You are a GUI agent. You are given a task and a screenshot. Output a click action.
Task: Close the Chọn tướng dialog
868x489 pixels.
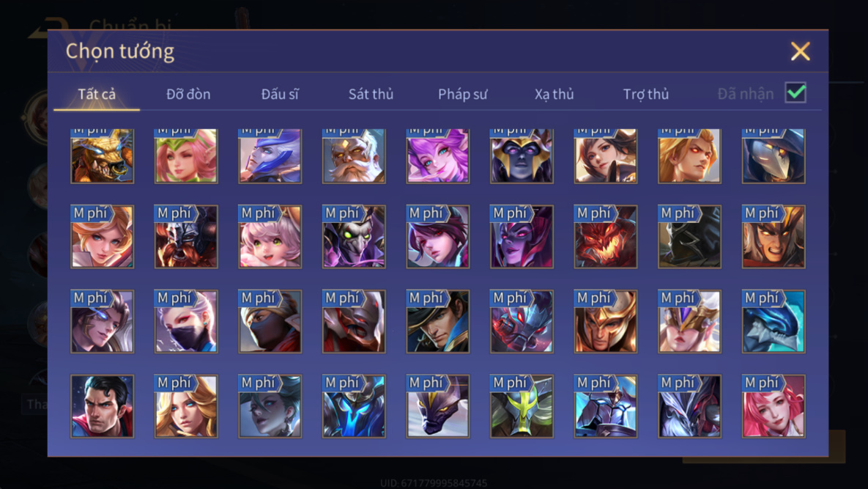click(800, 51)
